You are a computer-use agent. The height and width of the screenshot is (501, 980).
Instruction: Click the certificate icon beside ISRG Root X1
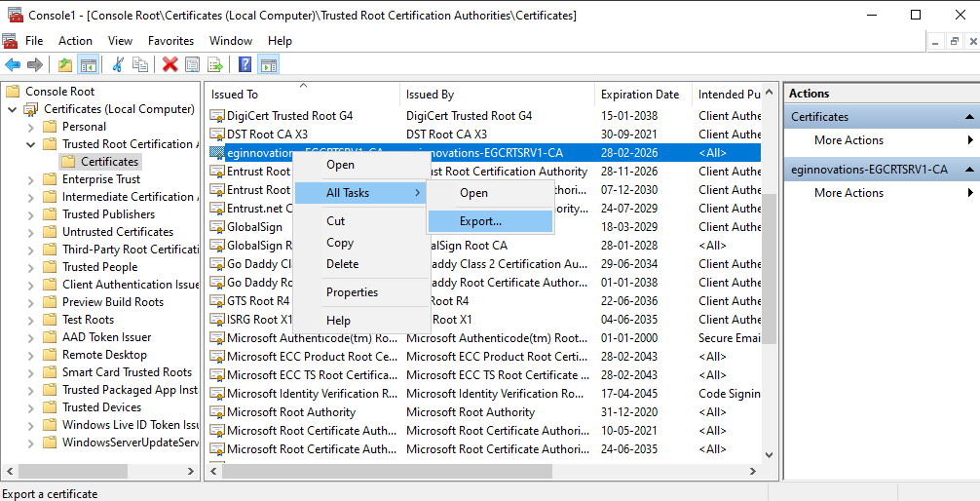(217, 320)
